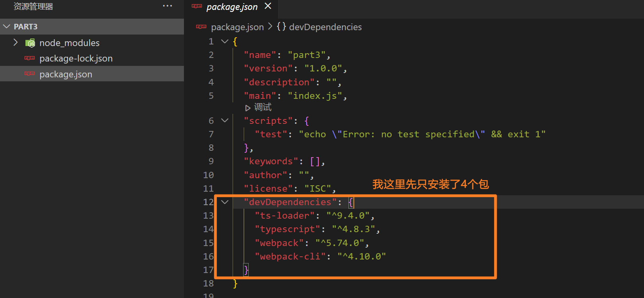The height and width of the screenshot is (298, 644).
Task: Click the "ts-loader" dependency name
Action: (285, 215)
